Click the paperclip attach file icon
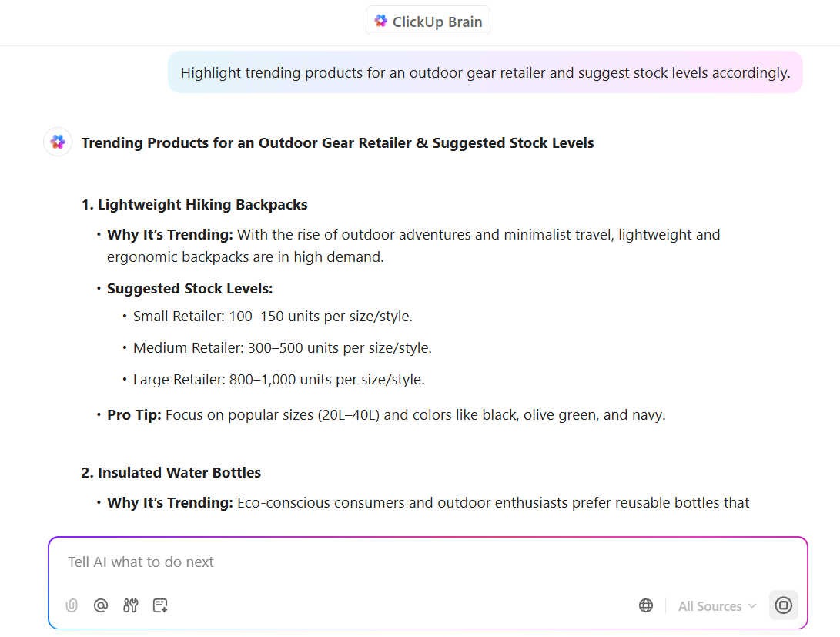Screen dimensions: 840x637 (72, 605)
